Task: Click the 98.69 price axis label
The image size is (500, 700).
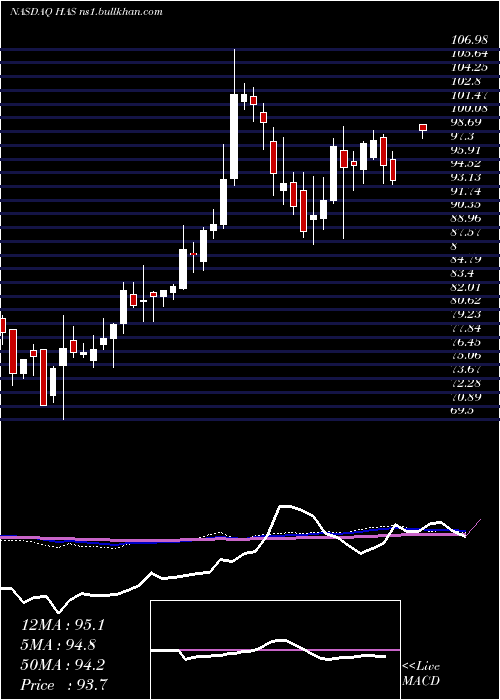Action: tap(469, 122)
